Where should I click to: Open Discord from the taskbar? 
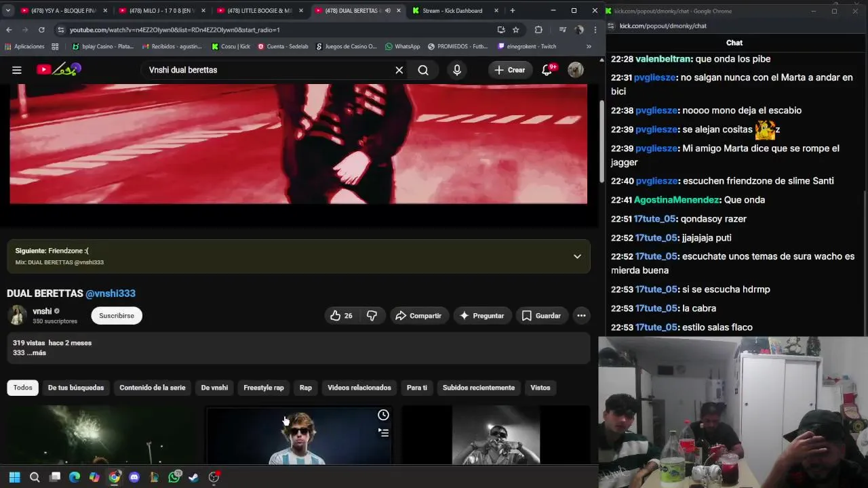click(x=134, y=477)
